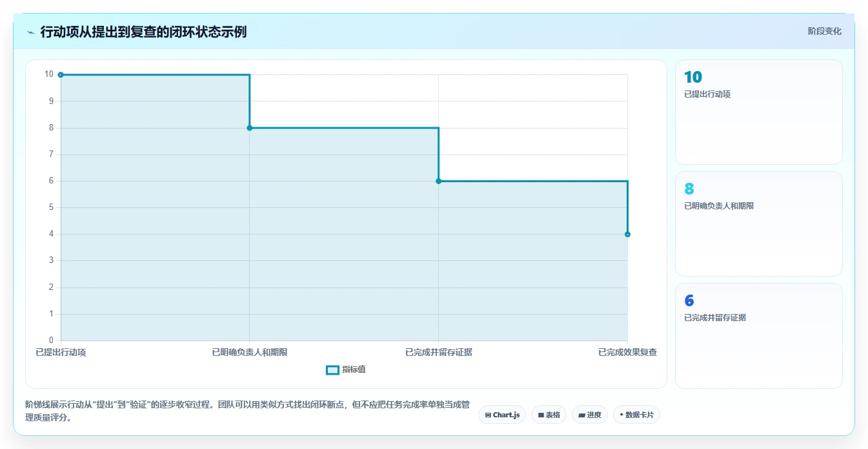The height and width of the screenshot is (449, 868).
Task: Select the Chart.js tag chip
Action: click(502, 415)
